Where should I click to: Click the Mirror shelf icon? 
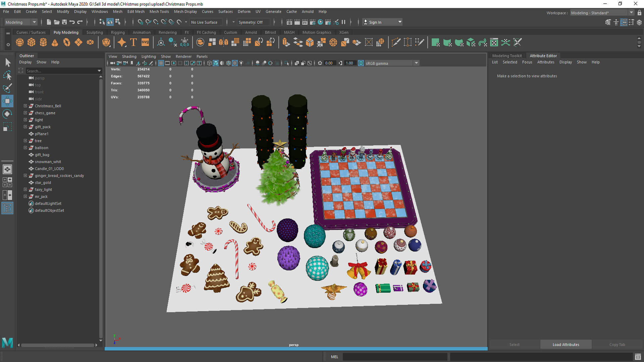(x=223, y=42)
